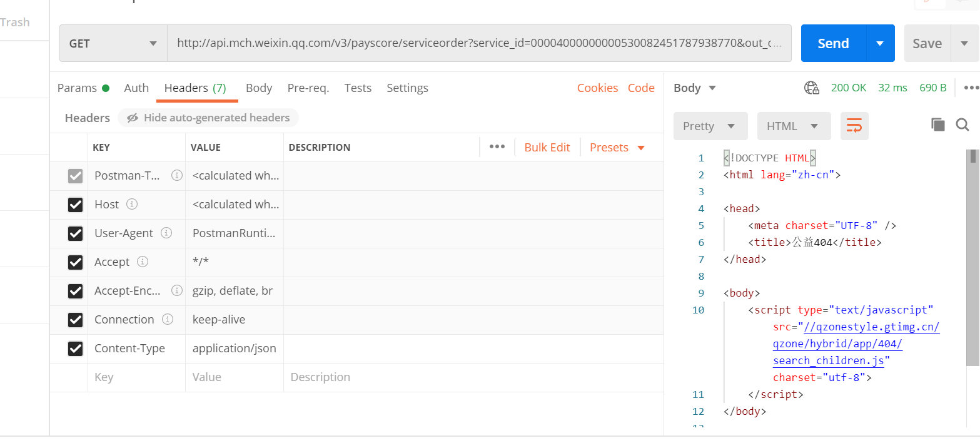Image resolution: width=980 pixels, height=443 pixels.
Task: Open the HTML format dropdown
Action: (794, 126)
